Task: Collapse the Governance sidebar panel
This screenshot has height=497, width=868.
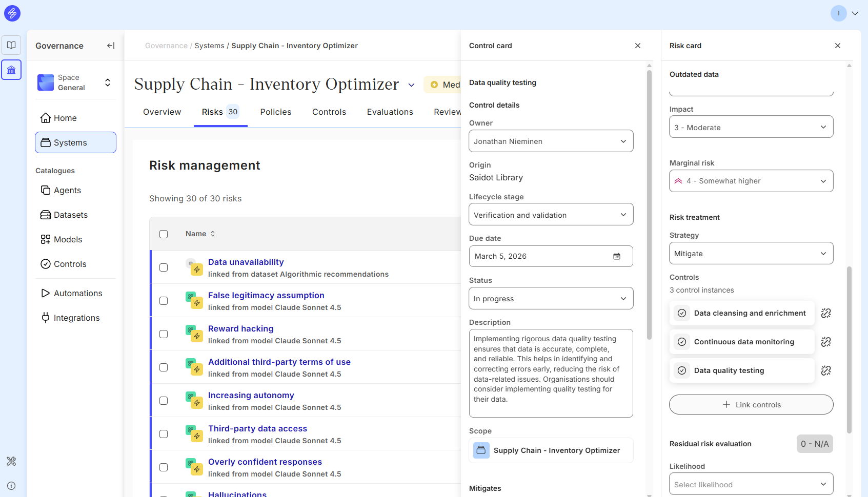Action: tap(110, 46)
